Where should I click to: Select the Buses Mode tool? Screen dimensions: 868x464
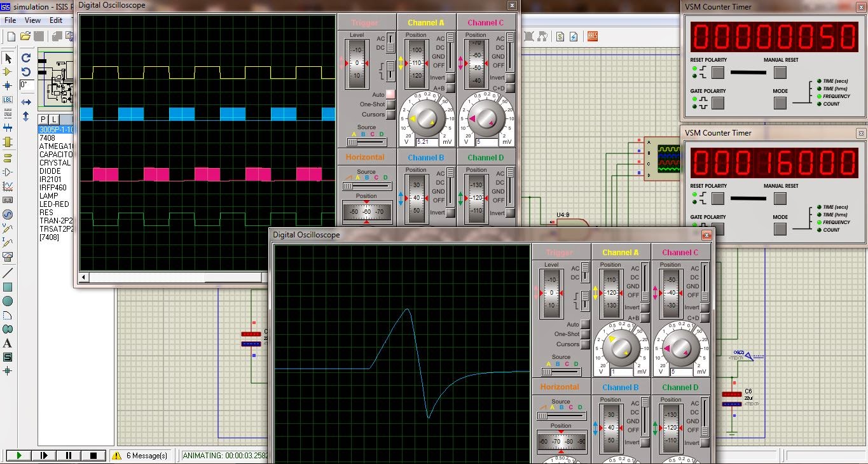click(x=8, y=128)
